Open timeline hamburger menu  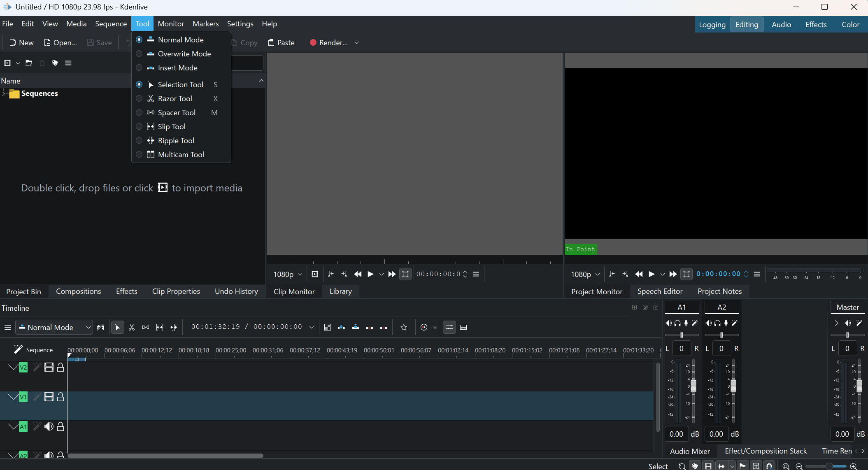click(7, 327)
